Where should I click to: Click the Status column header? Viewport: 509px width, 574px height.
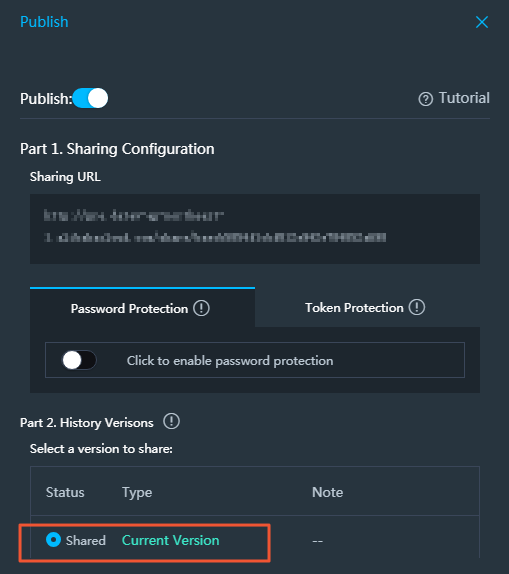pos(65,492)
